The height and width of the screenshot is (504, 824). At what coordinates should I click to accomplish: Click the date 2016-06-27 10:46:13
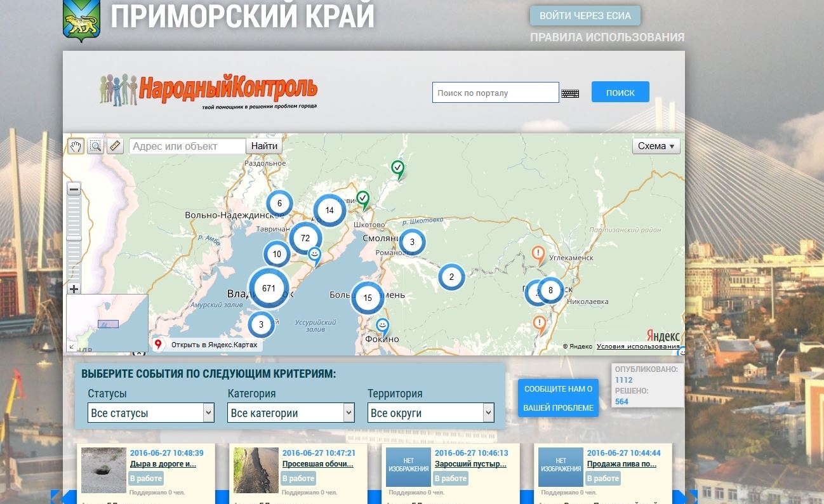pyautogui.click(x=472, y=453)
